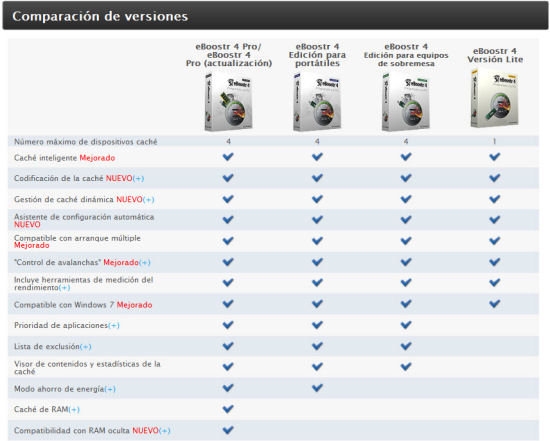Image resolution: width=550 pixels, height=441 pixels.
Task: Click Pro checkmark for Caché de RAM
Action: click(228, 409)
